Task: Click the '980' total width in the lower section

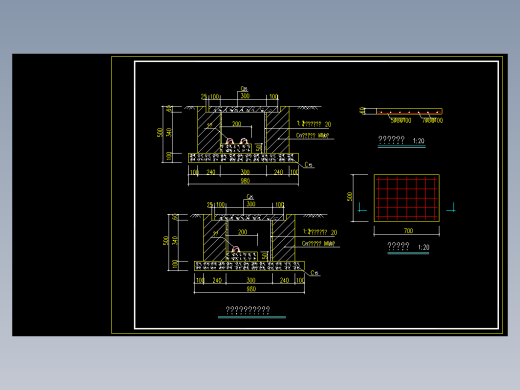Action: click(251, 289)
